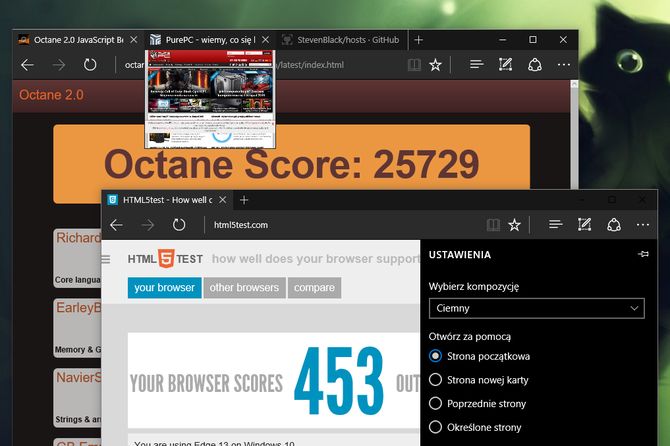Close the HTML5test tab
Screen dimensions: 670x446
pyautogui.click(x=223, y=200)
